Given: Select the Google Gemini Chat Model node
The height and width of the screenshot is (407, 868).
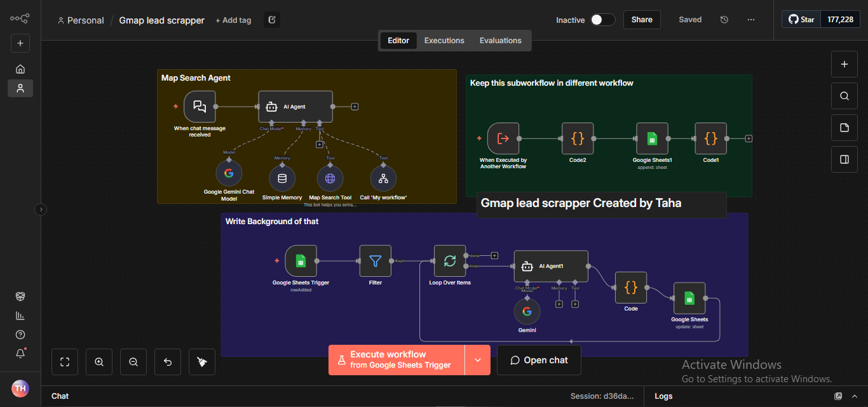Looking at the screenshot, I should (229, 173).
